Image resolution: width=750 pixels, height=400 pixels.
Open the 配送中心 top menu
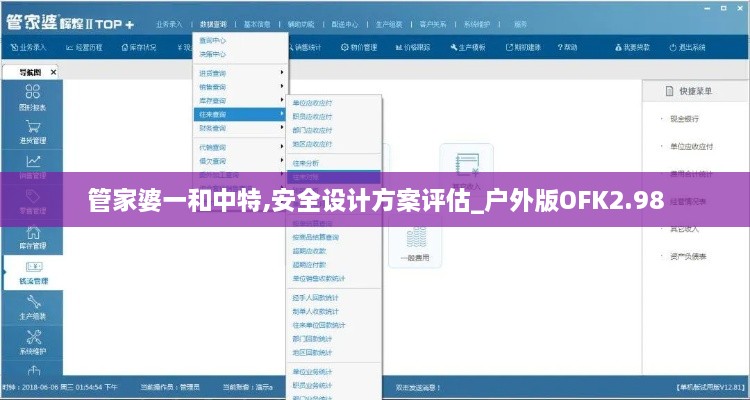(x=345, y=24)
